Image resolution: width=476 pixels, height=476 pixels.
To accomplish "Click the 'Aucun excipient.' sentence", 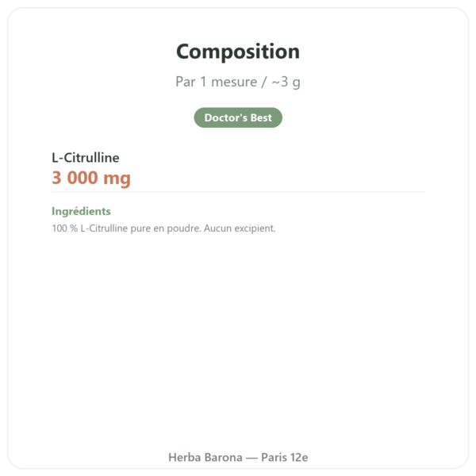I will (240, 228).
